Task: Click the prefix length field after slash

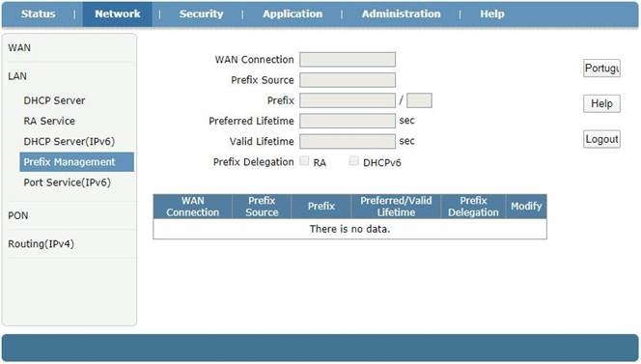Action: tap(419, 100)
